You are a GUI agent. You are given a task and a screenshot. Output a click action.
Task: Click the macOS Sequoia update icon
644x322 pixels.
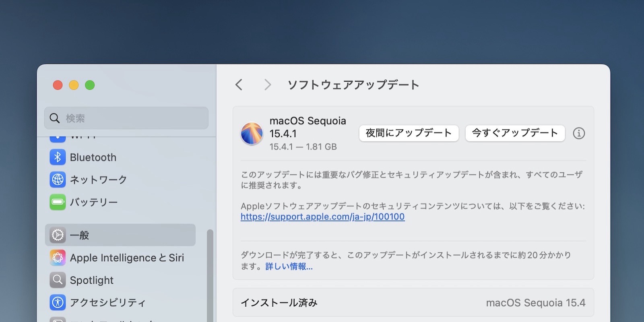[x=252, y=134]
